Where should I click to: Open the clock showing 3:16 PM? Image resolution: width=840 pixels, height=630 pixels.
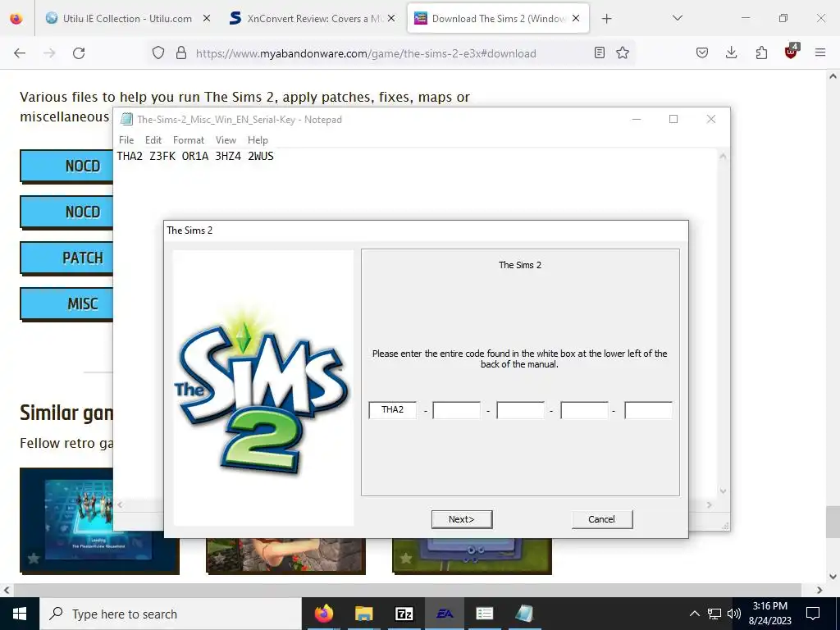(769, 614)
